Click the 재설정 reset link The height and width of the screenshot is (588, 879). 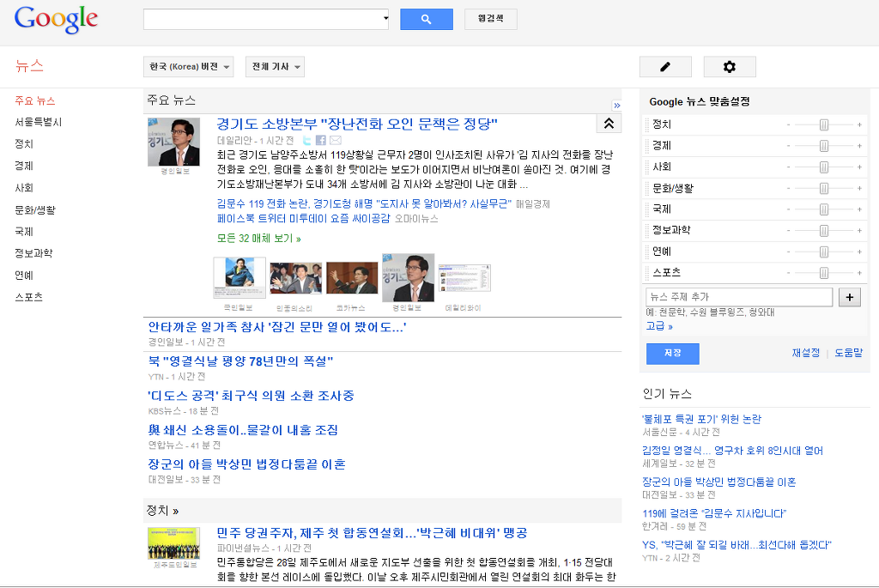(x=805, y=353)
